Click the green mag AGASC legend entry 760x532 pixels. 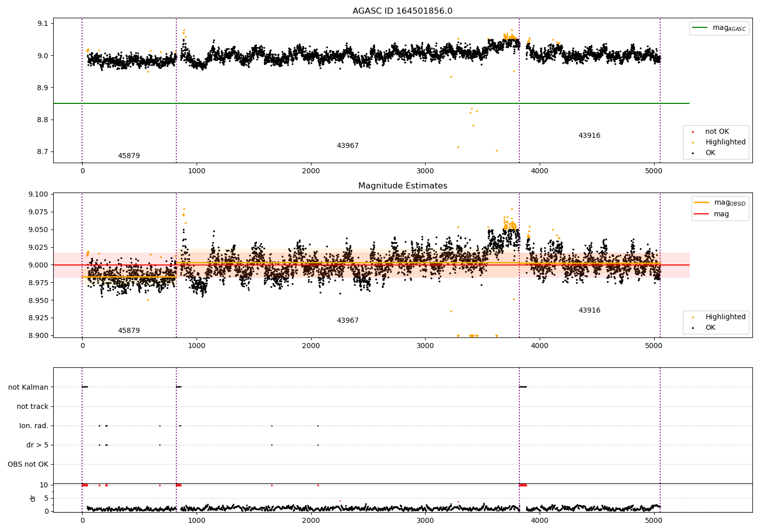point(719,28)
